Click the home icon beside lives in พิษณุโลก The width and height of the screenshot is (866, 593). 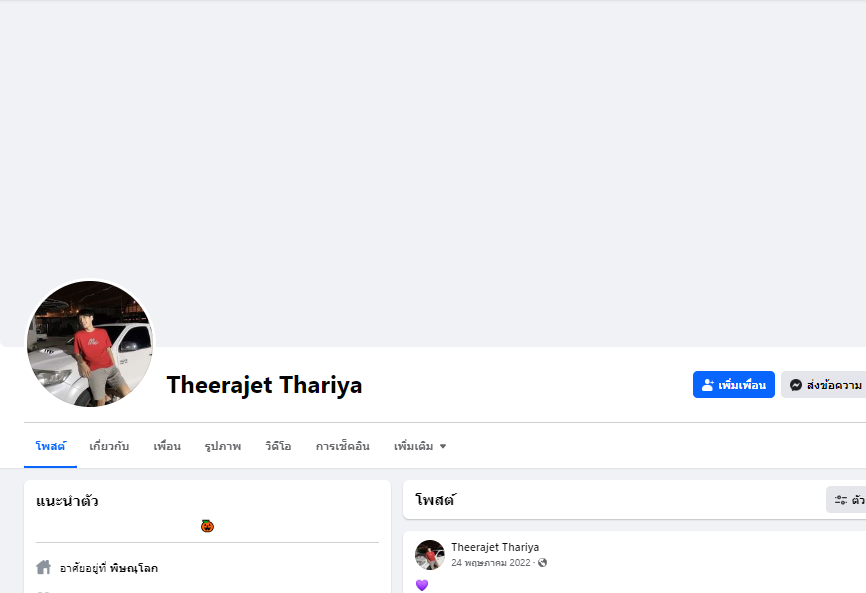pyautogui.click(x=44, y=567)
